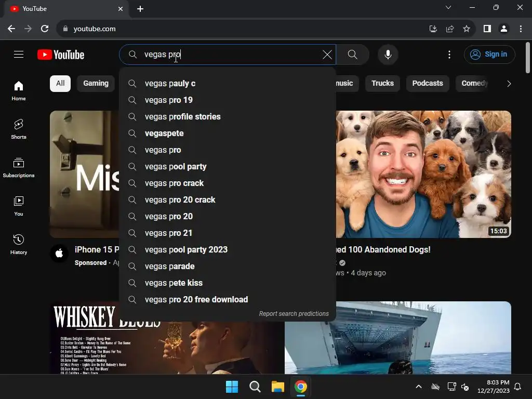Select the Gaming filter chip
The image size is (532, 399).
96,84
